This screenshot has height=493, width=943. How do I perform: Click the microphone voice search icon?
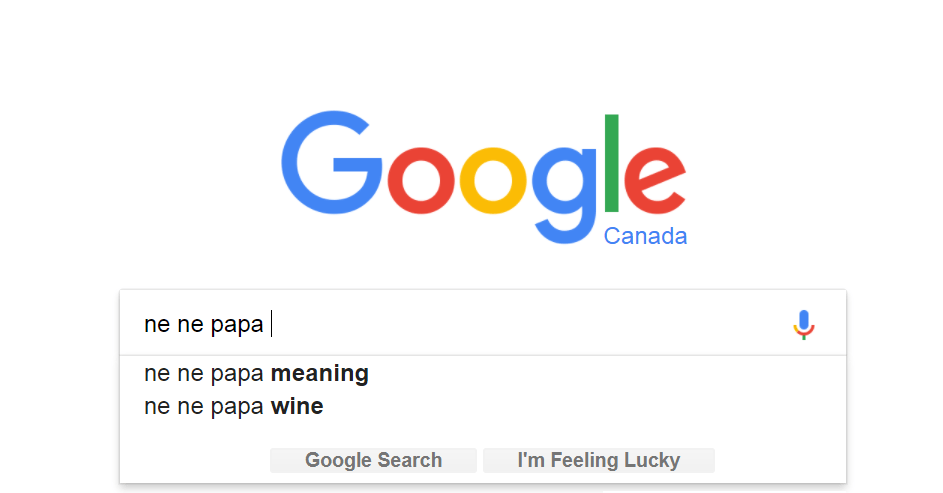[804, 325]
